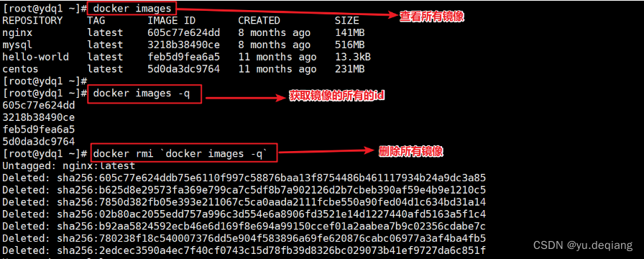Click 605c77e624dd in the -q output list
The width and height of the screenshot is (644, 259).
click(39, 105)
